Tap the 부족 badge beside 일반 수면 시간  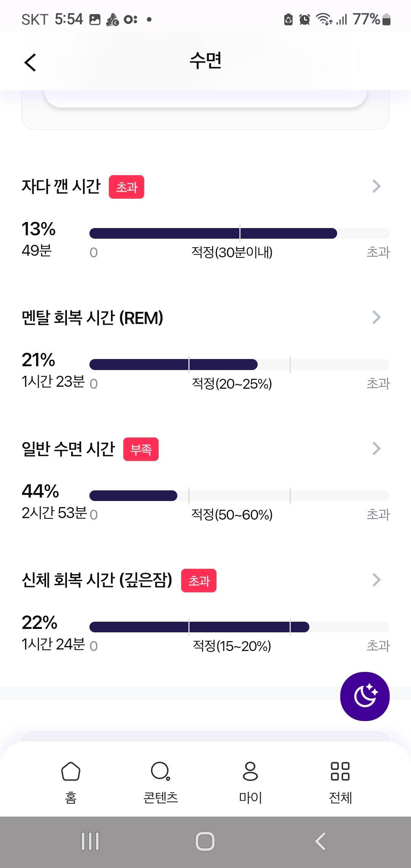[141, 449]
